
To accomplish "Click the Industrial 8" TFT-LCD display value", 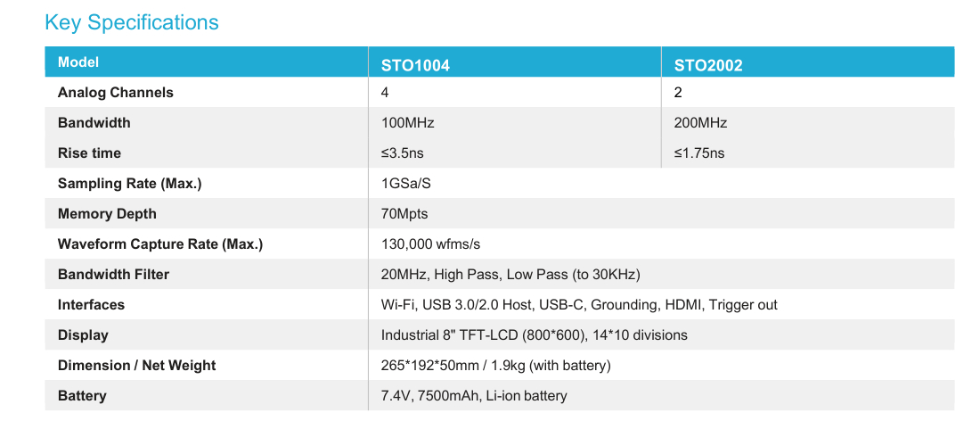I will tap(534, 335).
